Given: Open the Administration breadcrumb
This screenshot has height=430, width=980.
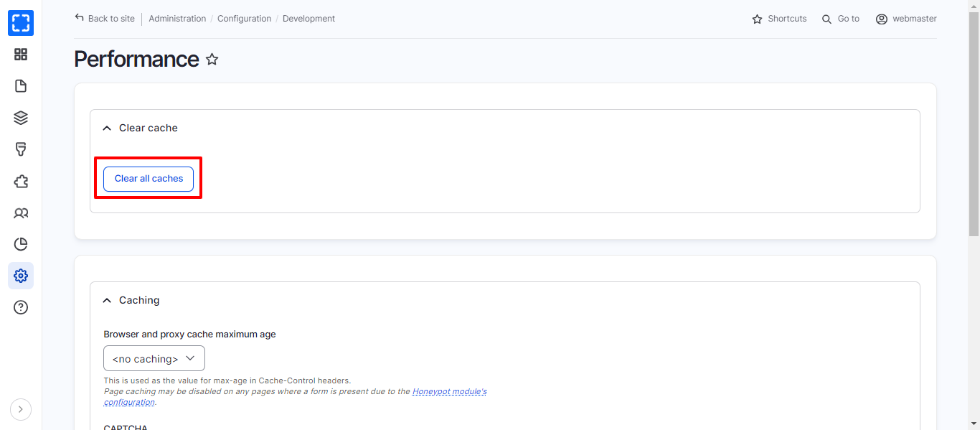Looking at the screenshot, I should click(177, 19).
